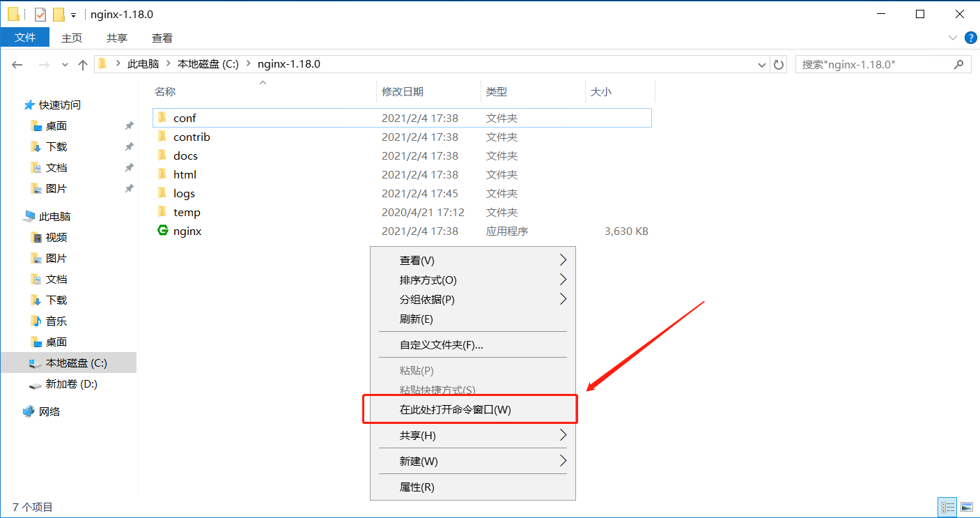
Task: Click nginx-1.18.0 breadcrumb segment
Action: tap(289, 64)
